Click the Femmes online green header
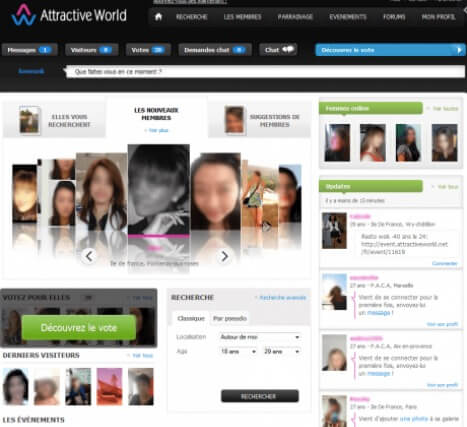The image size is (467, 427). coord(371,109)
